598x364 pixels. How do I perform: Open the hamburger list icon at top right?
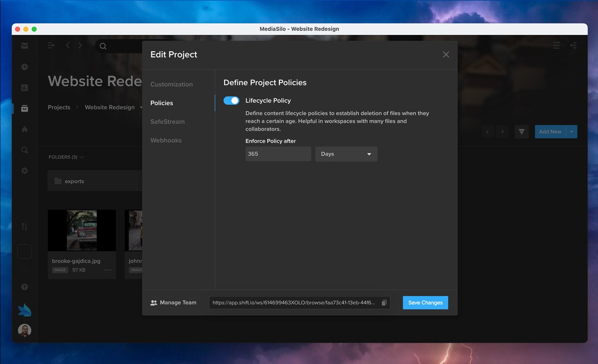(556, 45)
